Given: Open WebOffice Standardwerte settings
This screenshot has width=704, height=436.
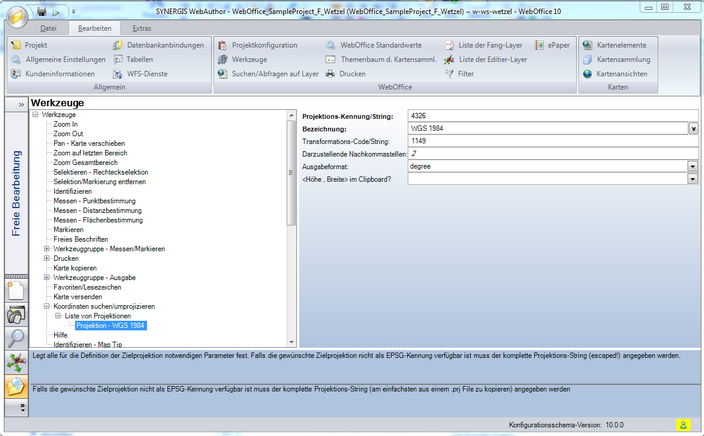Looking at the screenshot, I should click(331, 46).
